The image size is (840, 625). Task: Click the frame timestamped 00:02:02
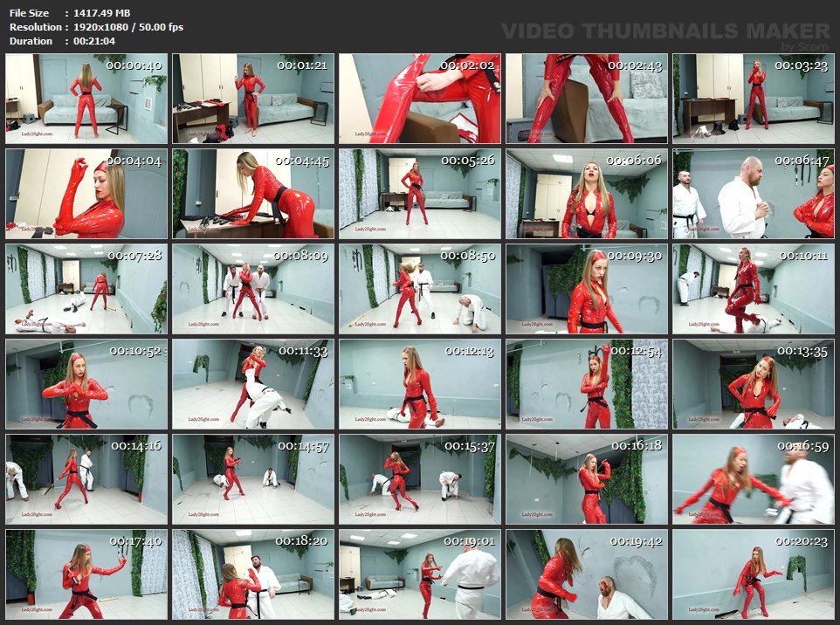tap(420, 99)
